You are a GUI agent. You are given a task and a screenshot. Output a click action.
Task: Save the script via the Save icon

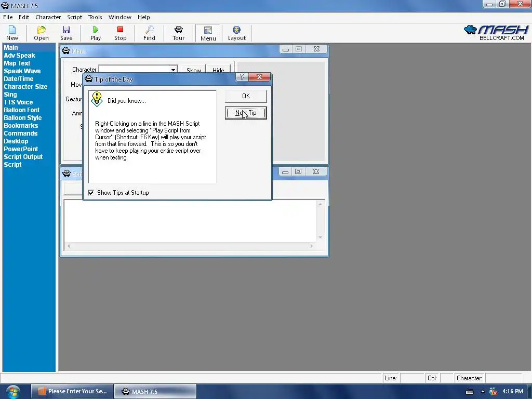point(66,33)
